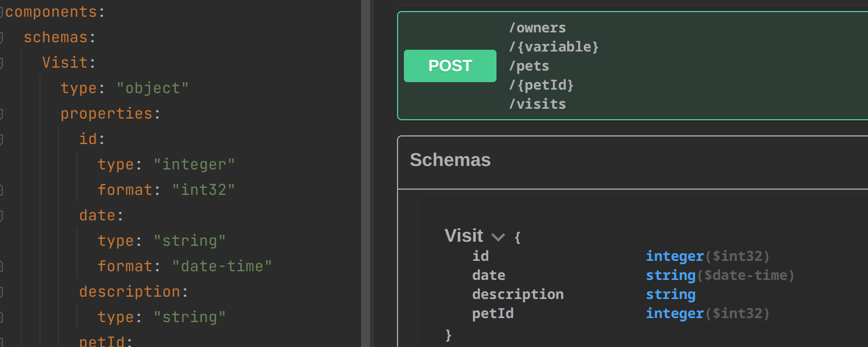Click the petId key in YAML editor
The width and height of the screenshot is (868, 347).
point(102,341)
